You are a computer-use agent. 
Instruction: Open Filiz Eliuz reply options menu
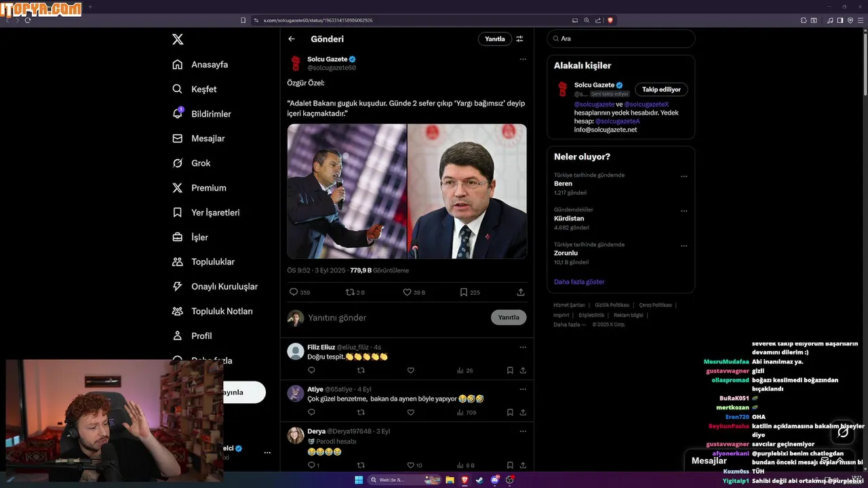523,347
